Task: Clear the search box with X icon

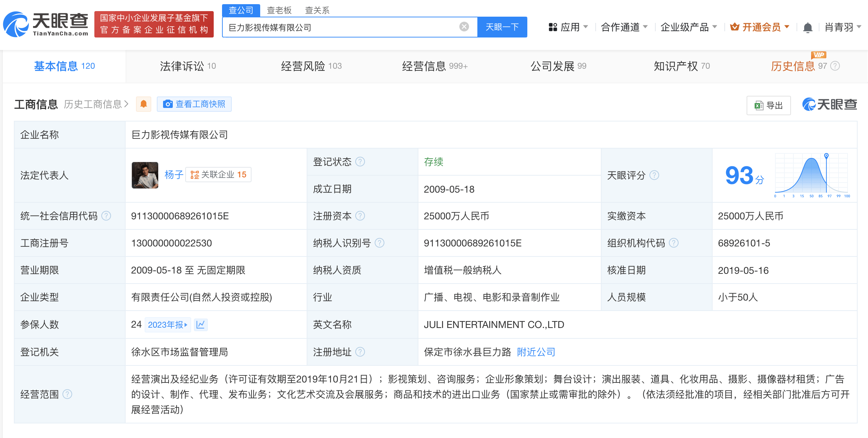Action: tap(464, 27)
